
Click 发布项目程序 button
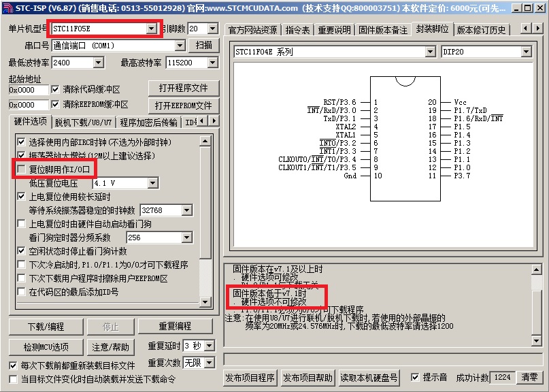tap(250, 378)
